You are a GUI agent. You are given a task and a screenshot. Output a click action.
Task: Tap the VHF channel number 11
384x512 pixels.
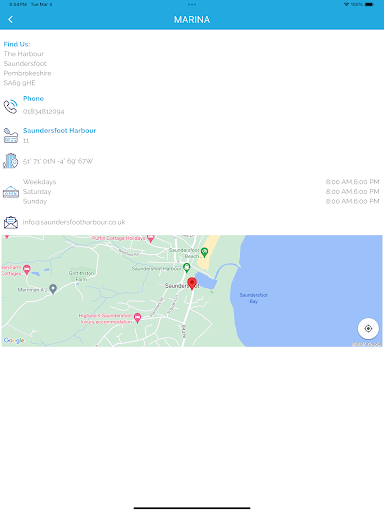[x=26, y=141]
